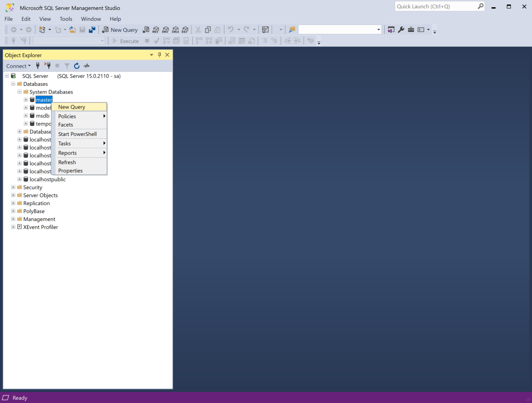Open the wrench Properties window icon

[x=401, y=30]
